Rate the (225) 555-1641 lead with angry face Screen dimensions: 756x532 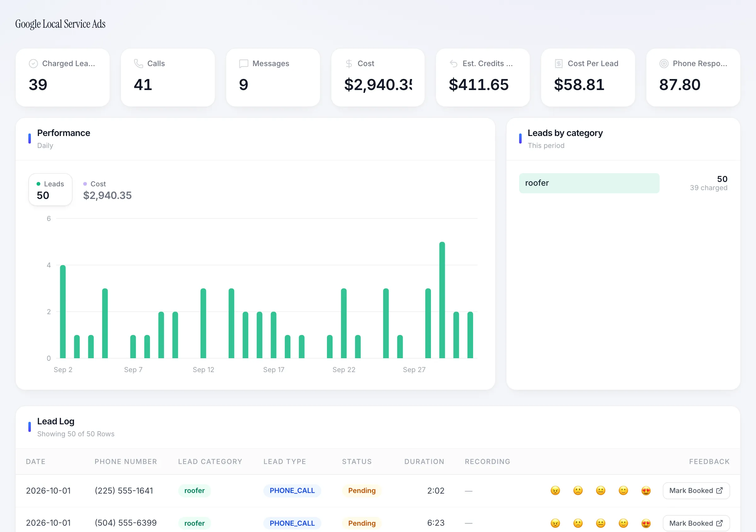point(555,490)
